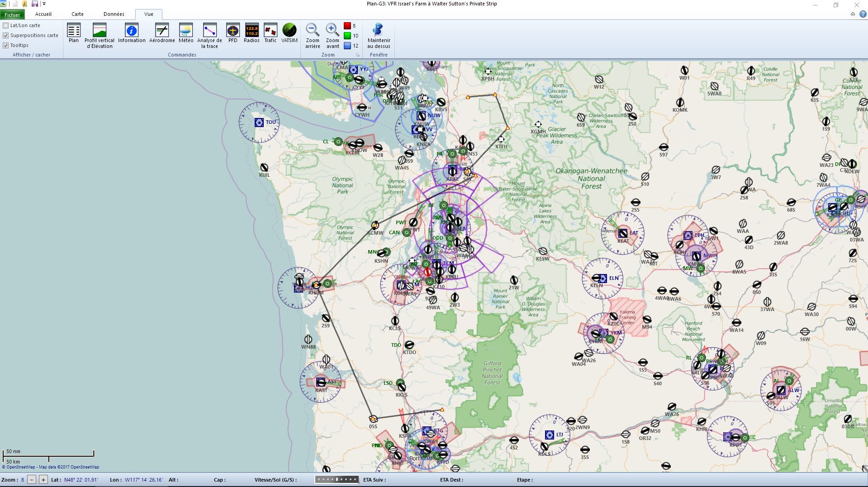Click the XGMH waypoint marker
Viewport: 868px width, 487px height.
[538, 124]
